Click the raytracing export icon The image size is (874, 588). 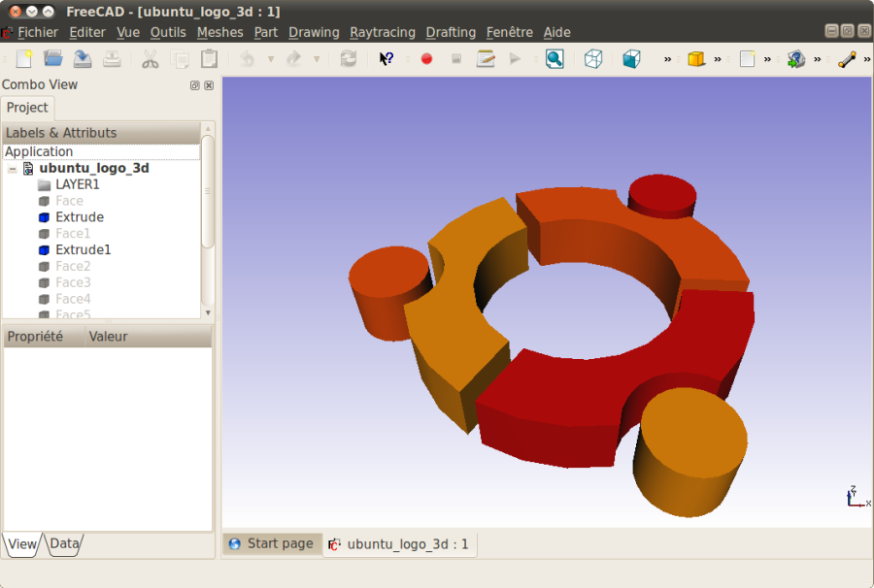(796, 58)
